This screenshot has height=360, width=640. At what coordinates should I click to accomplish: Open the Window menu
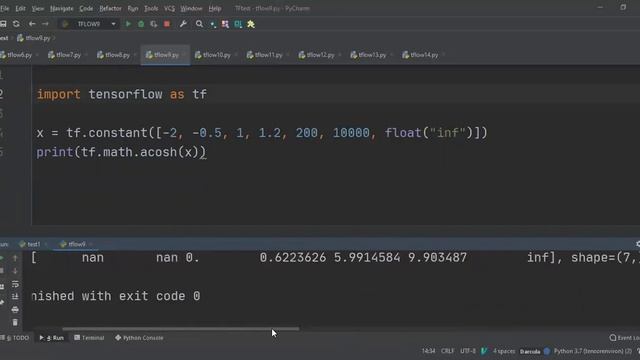(191, 8)
